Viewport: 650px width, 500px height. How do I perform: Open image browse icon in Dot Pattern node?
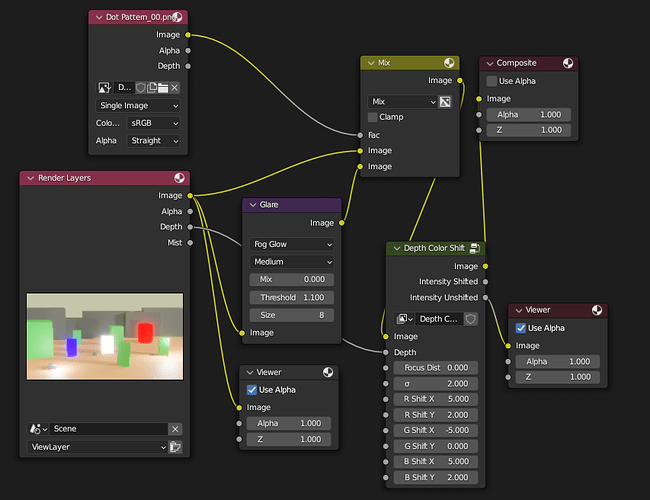click(x=104, y=87)
